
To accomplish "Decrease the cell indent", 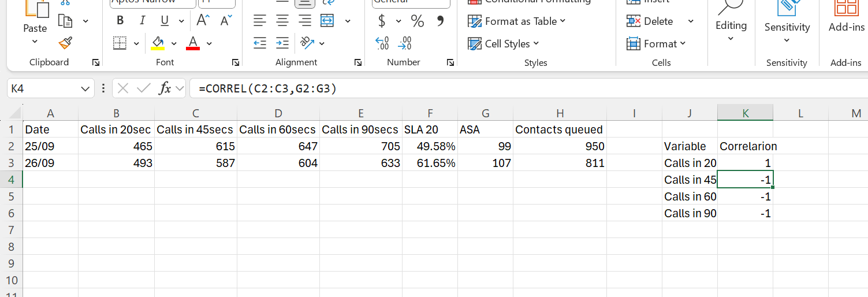I will 260,43.
